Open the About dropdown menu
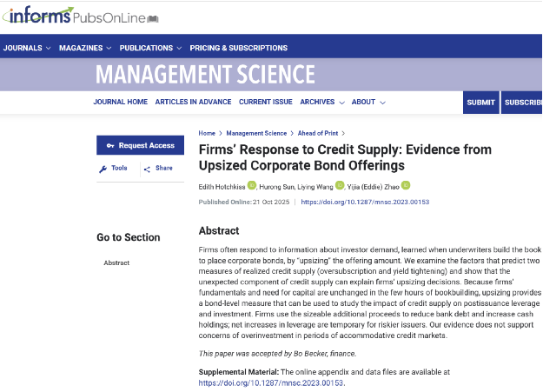This screenshot has height=392, width=543. pyautogui.click(x=368, y=102)
